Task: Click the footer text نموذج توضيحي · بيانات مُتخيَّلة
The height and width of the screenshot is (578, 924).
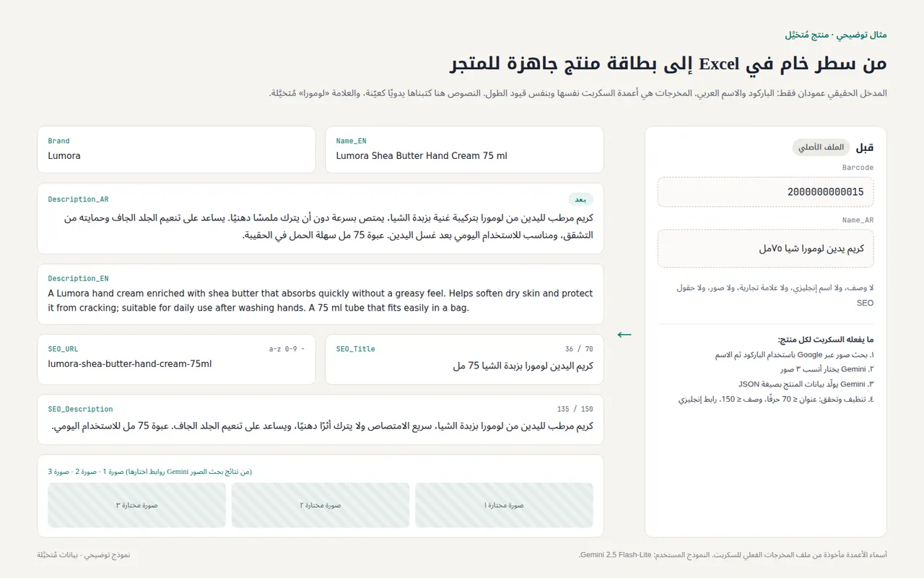Action: [x=84, y=555]
